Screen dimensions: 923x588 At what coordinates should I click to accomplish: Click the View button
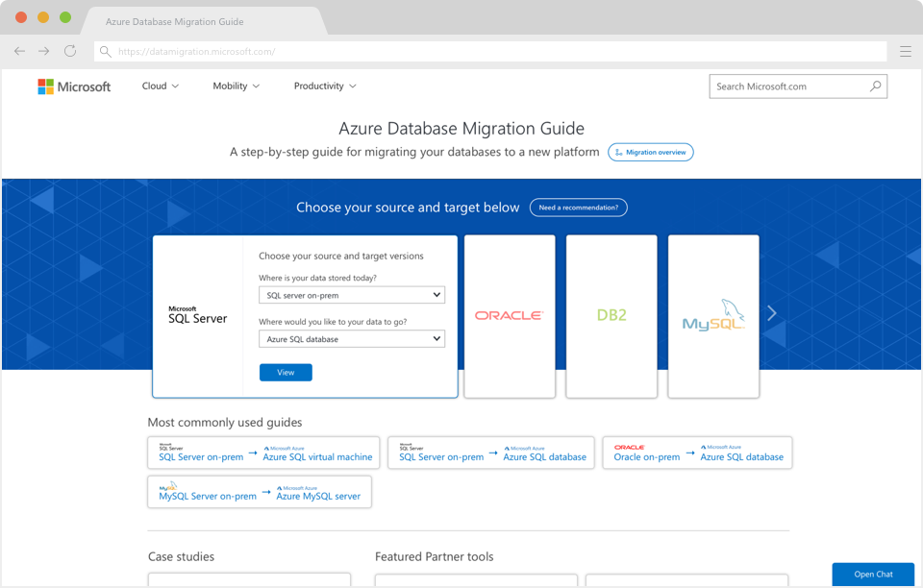[x=286, y=372]
